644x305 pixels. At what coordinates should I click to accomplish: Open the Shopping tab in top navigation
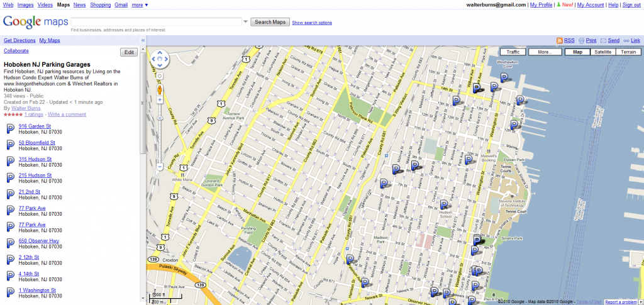coord(101,5)
